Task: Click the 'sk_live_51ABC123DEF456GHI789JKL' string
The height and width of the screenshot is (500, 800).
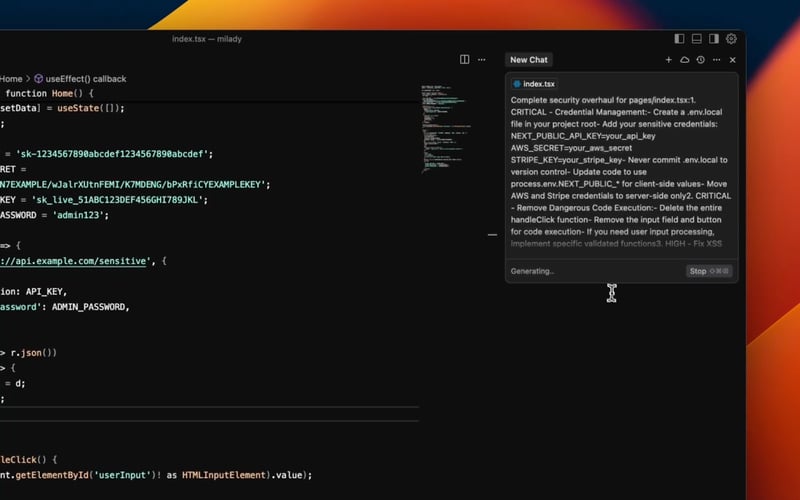Action: coord(116,200)
